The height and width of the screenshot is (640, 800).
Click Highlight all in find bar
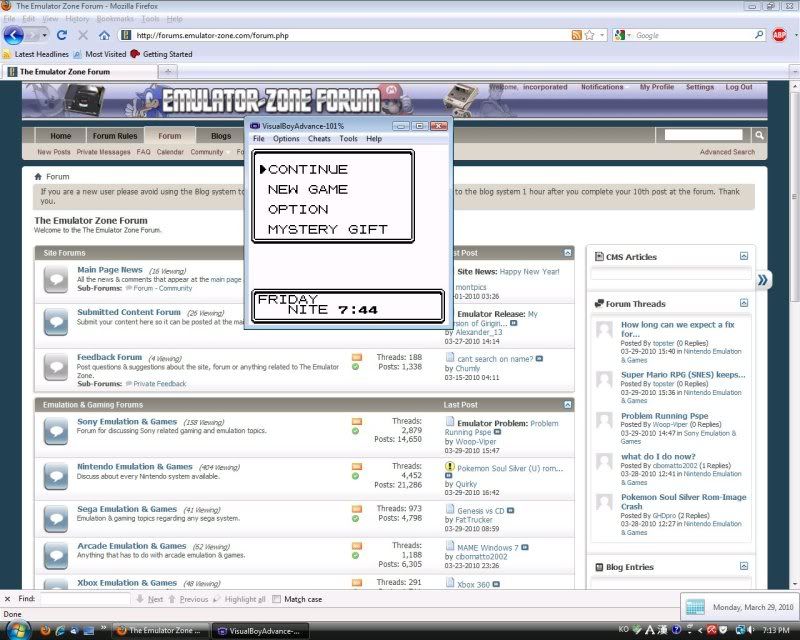pyautogui.click(x=240, y=599)
